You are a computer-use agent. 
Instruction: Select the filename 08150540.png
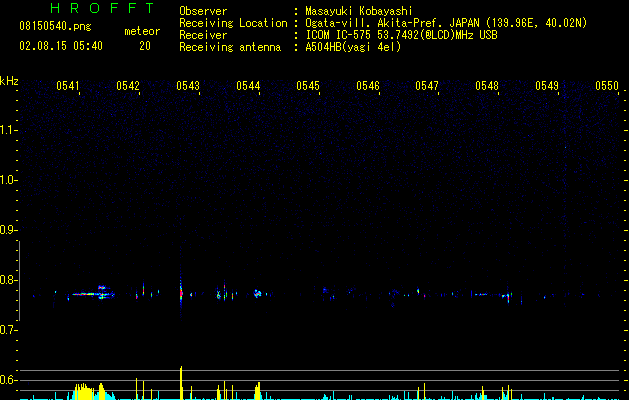coord(55,27)
